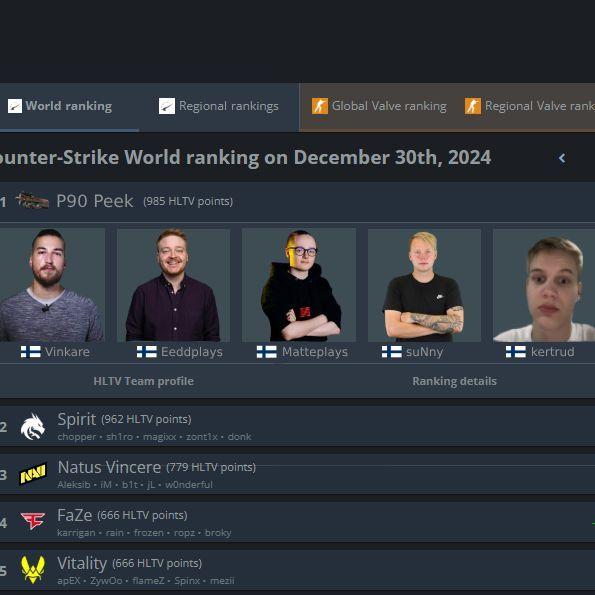Open the World ranking tab

coord(69,106)
